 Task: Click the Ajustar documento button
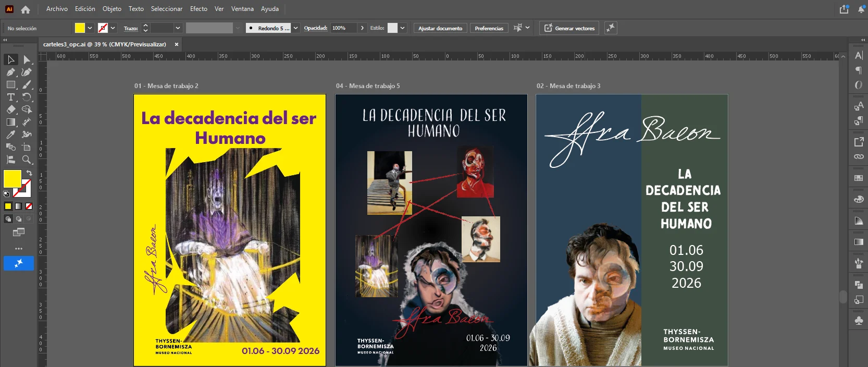coord(440,28)
